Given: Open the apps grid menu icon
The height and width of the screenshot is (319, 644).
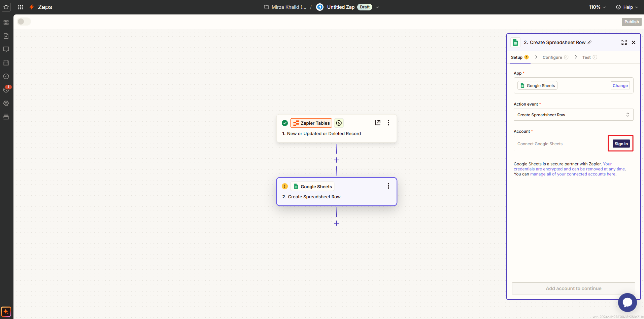Looking at the screenshot, I should [x=21, y=7].
